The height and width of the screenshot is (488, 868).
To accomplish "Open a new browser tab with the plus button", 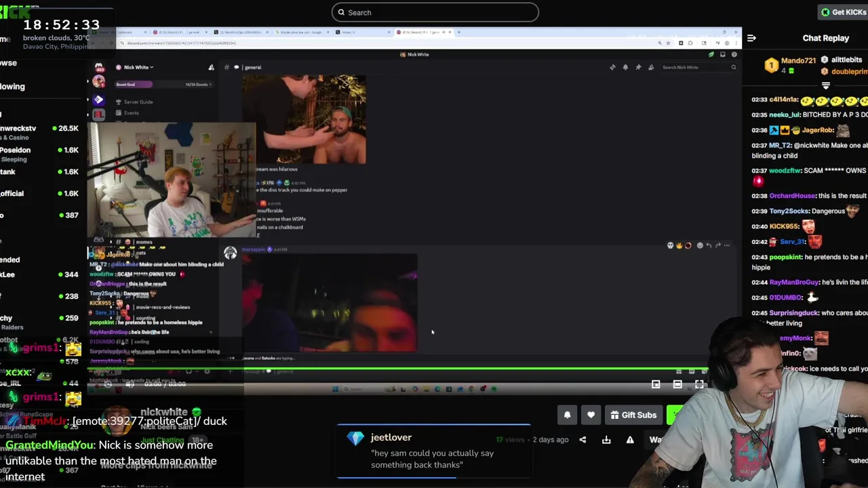I will (x=458, y=32).
